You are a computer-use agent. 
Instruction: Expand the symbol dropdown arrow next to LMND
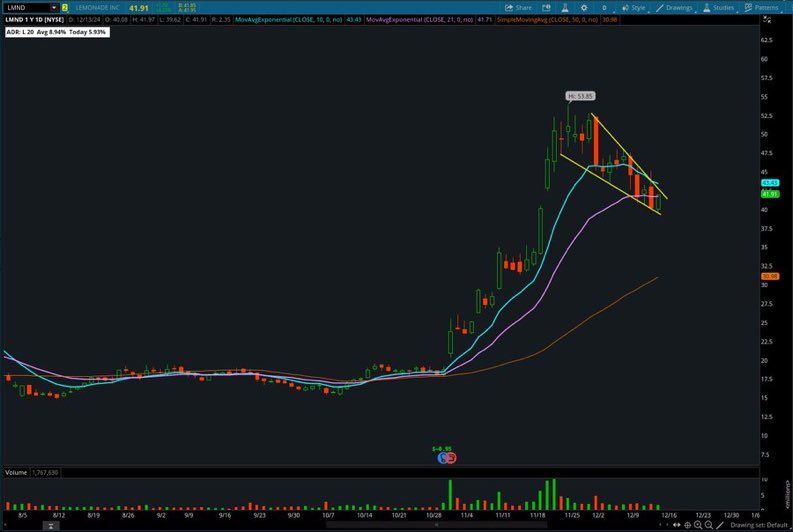(x=54, y=8)
